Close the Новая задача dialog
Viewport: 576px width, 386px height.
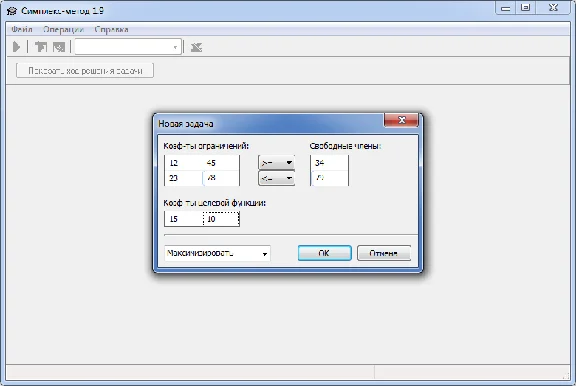401,120
